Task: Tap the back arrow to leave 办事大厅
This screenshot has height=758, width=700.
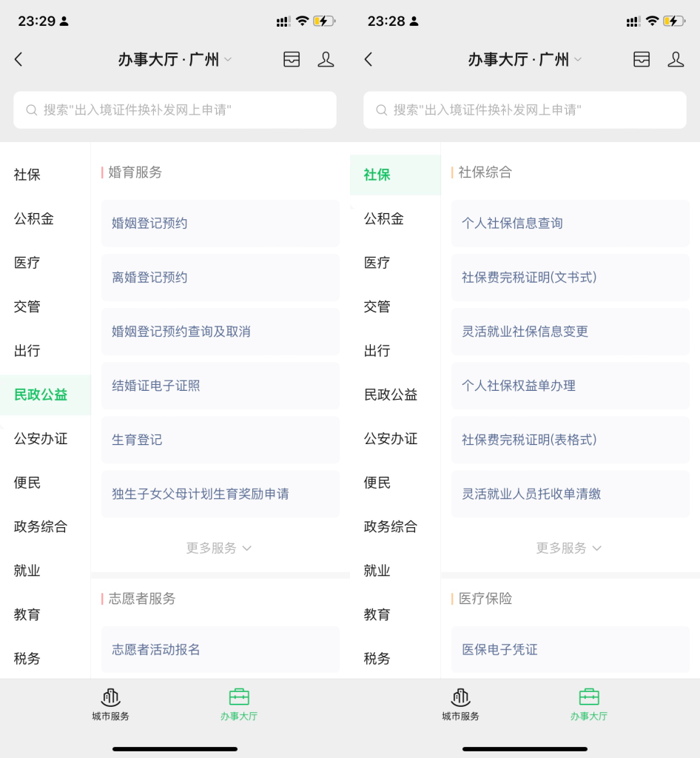Action: click(x=18, y=59)
